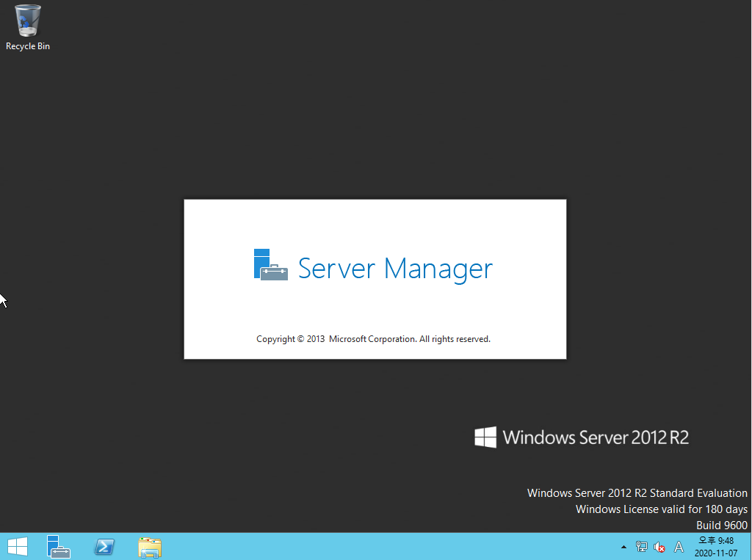752x560 pixels.
Task: Open the Windows Start button
Action: (x=18, y=547)
